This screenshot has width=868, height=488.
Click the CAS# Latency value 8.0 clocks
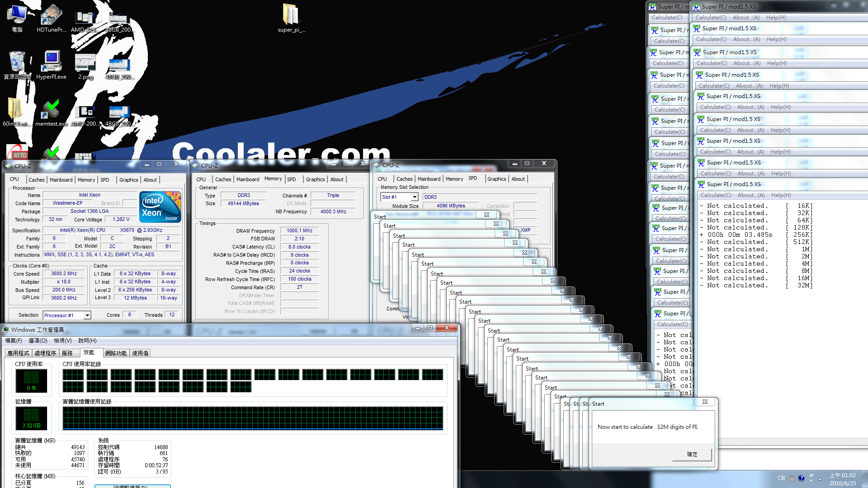[x=299, y=247]
